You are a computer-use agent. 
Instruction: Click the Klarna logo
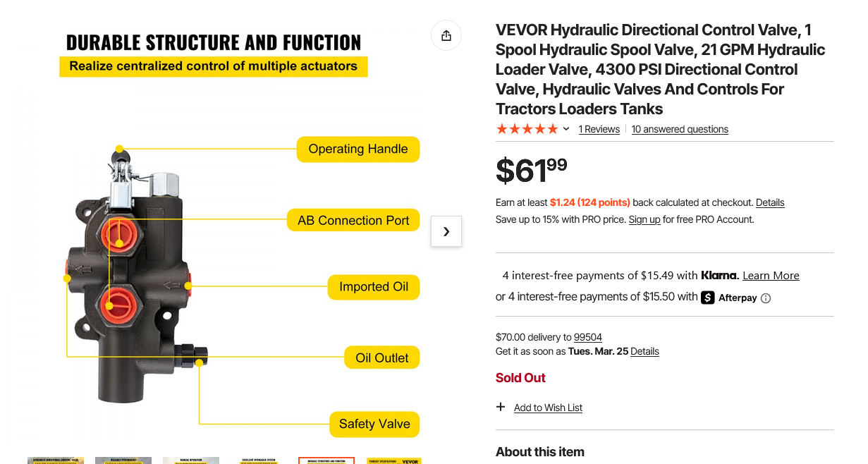coord(720,275)
